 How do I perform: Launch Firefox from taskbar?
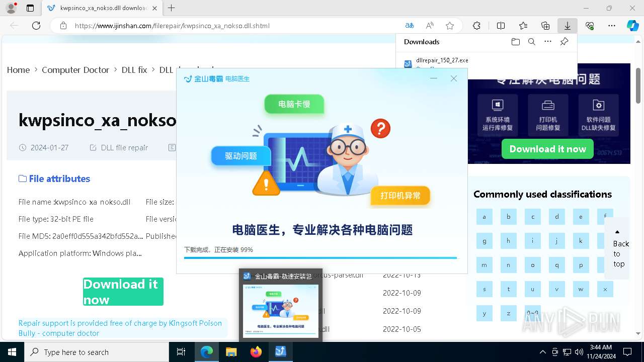(x=256, y=352)
